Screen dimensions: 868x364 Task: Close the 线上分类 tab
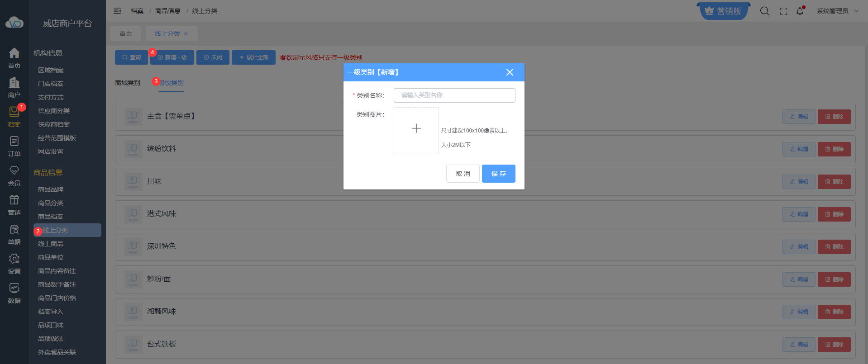pyautogui.click(x=186, y=33)
